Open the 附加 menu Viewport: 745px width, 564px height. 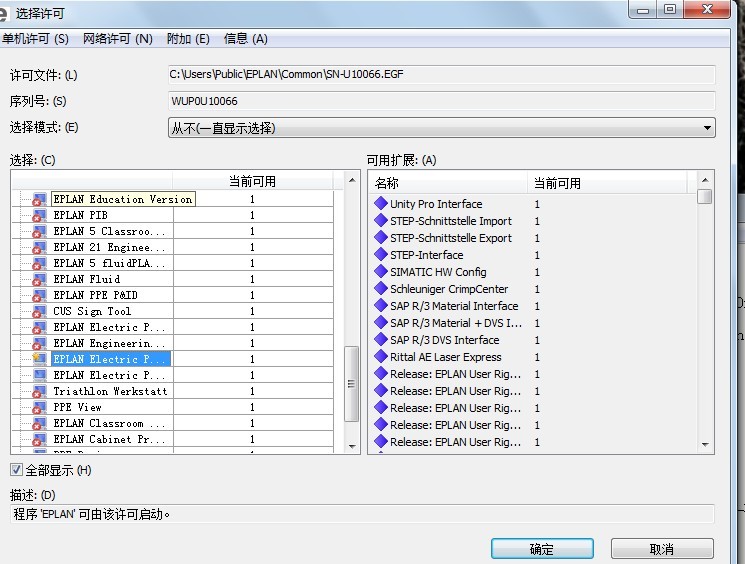pos(188,39)
